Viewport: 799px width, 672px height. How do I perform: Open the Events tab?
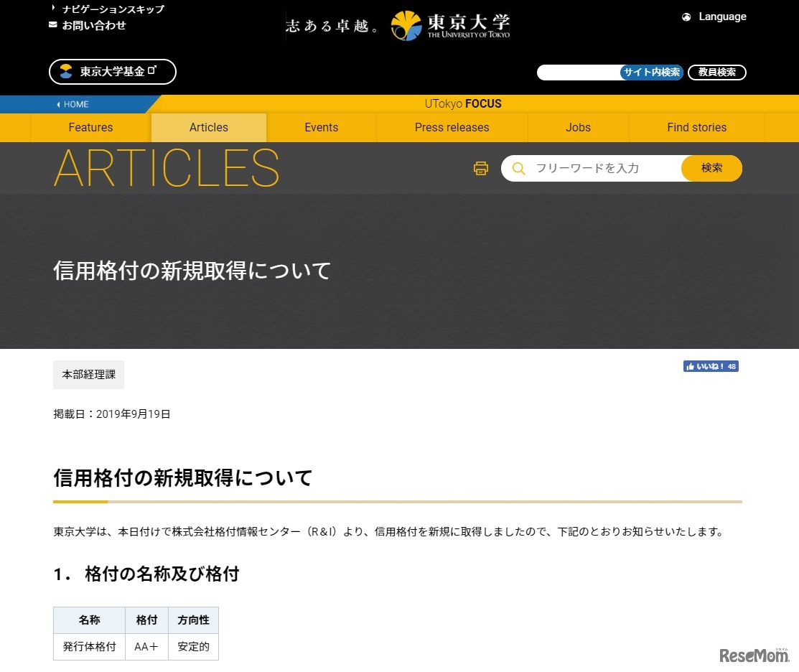coord(321,127)
